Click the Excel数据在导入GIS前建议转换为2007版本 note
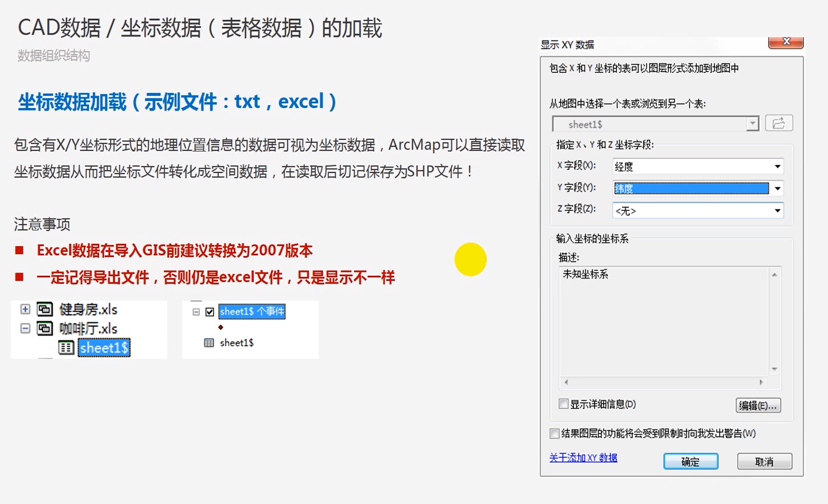The image size is (828, 504). pyautogui.click(x=175, y=251)
